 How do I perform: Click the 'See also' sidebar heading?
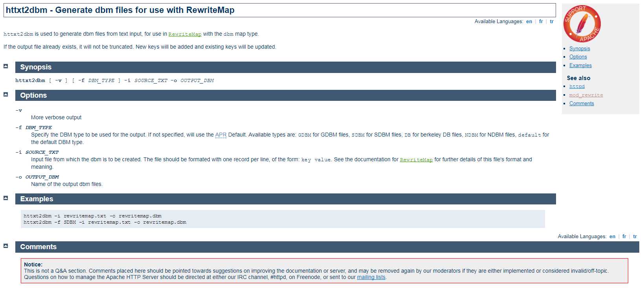pyautogui.click(x=578, y=78)
